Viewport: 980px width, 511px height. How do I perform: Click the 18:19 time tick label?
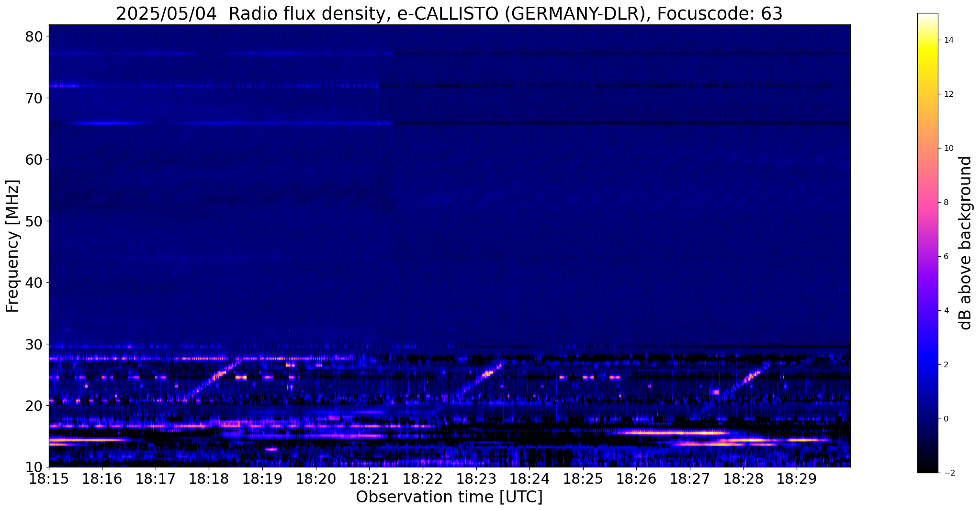[x=262, y=478]
